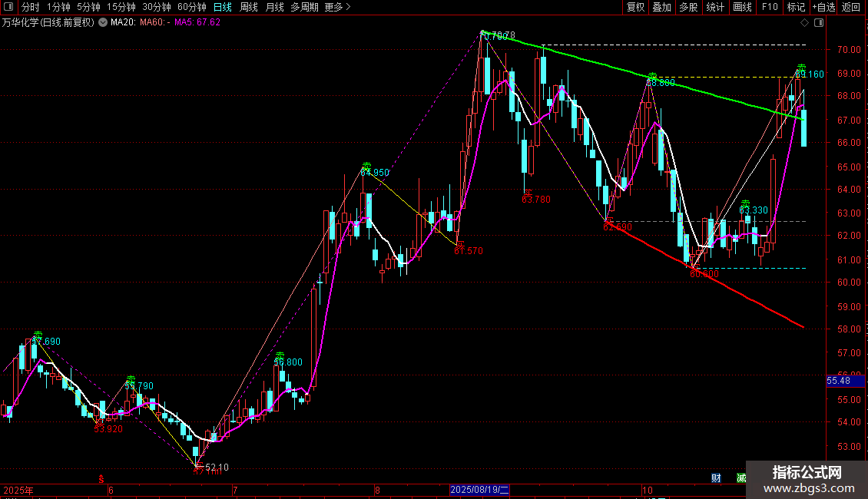Click the MA20 indicator label
Viewport: 868px width, 499px height.
pyautogui.click(x=123, y=23)
